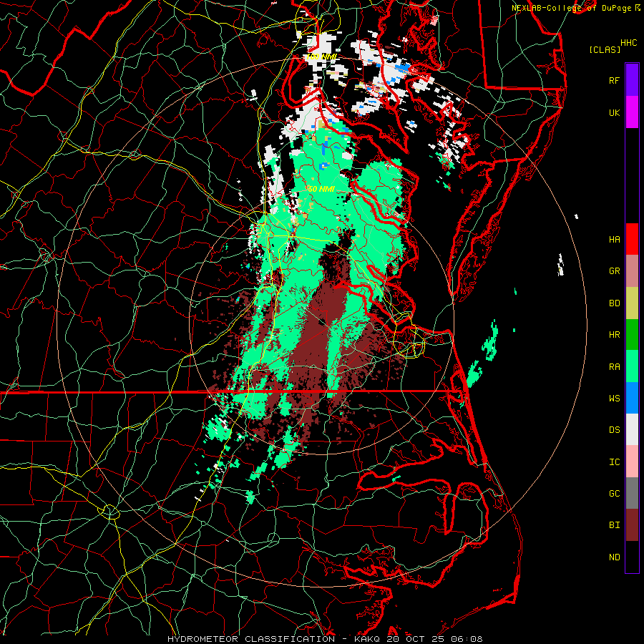Click the Hydrometeor Classification KAKQ caption
This screenshot has height=644, width=644.
[325, 639]
